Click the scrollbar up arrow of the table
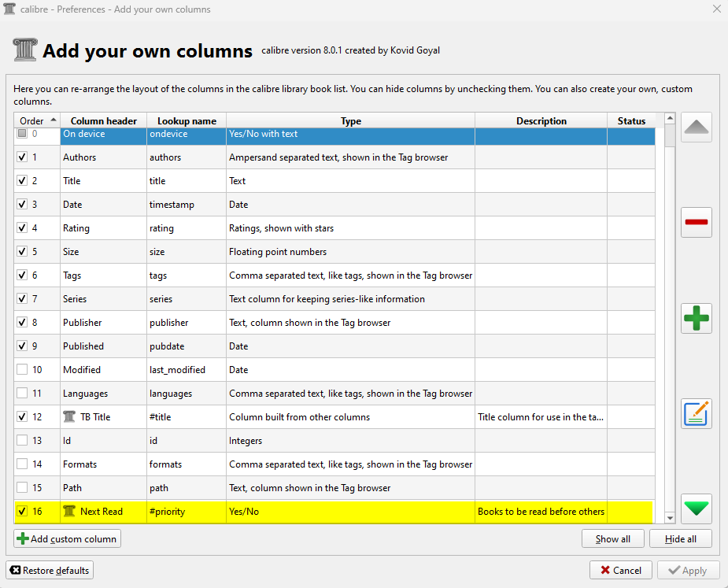The height and width of the screenshot is (588, 728). point(670,118)
